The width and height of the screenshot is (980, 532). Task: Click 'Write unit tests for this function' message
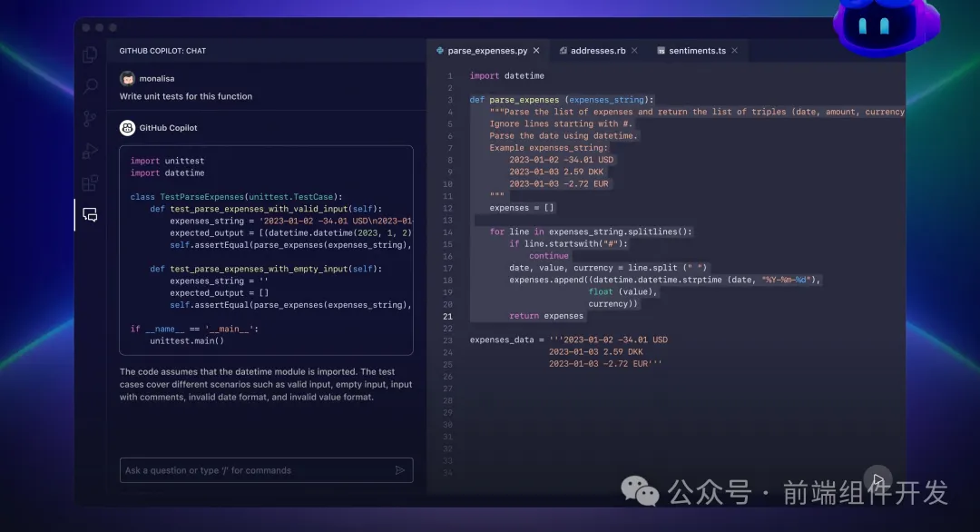[186, 96]
